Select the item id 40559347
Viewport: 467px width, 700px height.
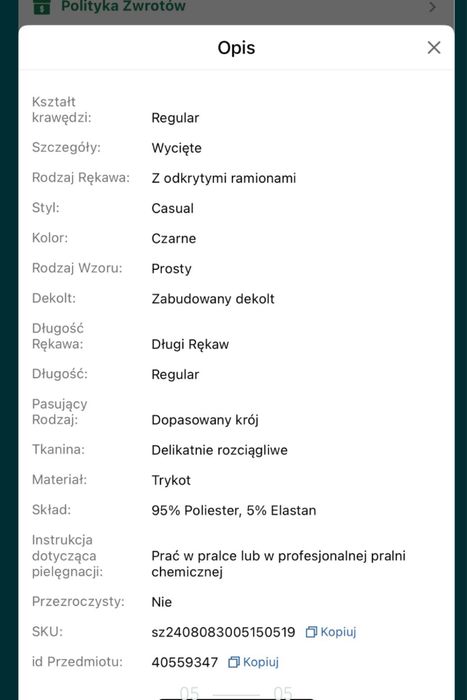184,662
